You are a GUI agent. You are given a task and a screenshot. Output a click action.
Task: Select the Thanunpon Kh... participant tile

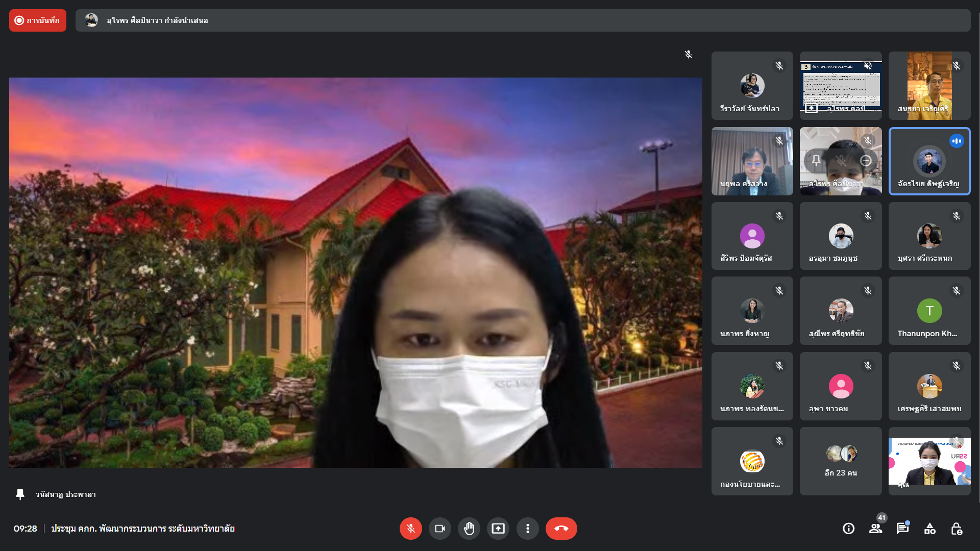(x=929, y=311)
